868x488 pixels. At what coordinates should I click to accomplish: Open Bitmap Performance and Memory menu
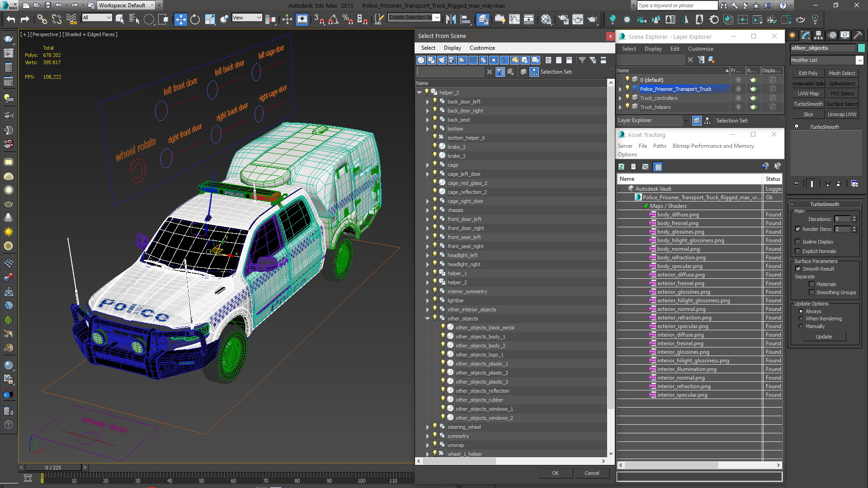(713, 146)
